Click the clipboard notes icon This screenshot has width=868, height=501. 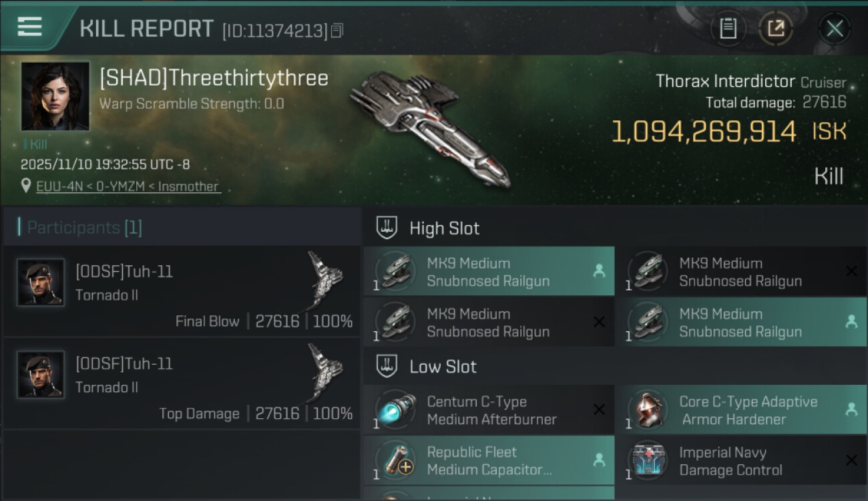[728, 29]
